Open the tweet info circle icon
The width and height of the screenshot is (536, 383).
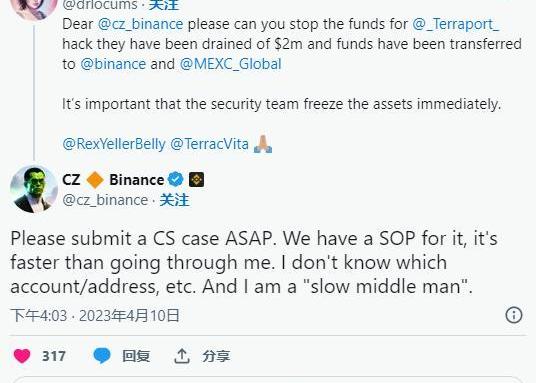514,315
